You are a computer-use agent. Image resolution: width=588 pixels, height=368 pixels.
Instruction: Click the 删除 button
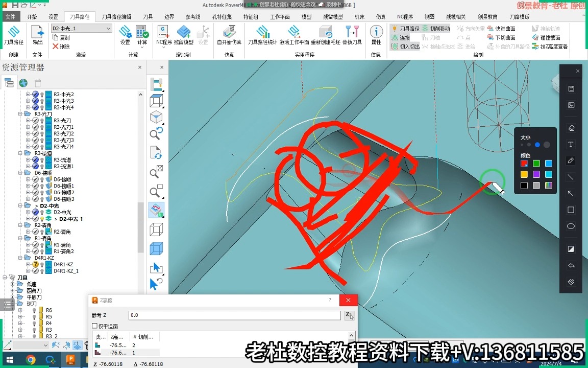click(61, 47)
